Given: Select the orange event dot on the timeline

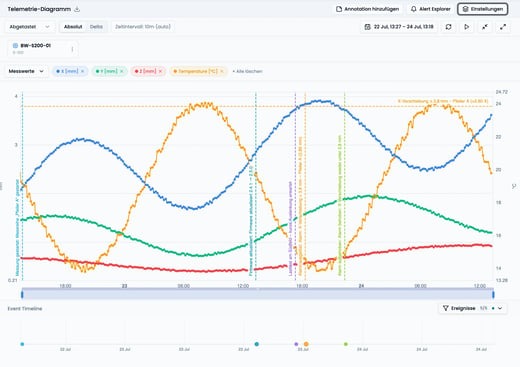Looking at the screenshot, I should click(x=306, y=344).
